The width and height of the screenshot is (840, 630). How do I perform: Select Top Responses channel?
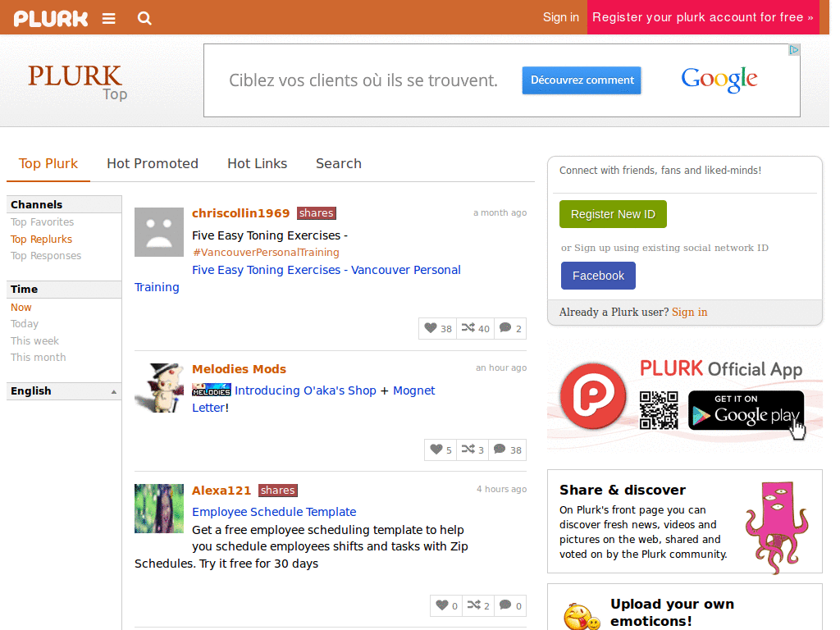pyautogui.click(x=46, y=256)
